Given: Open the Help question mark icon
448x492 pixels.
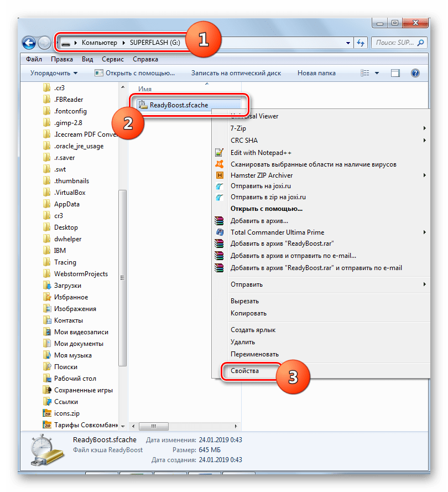Looking at the screenshot, I should tap(415, 73).
